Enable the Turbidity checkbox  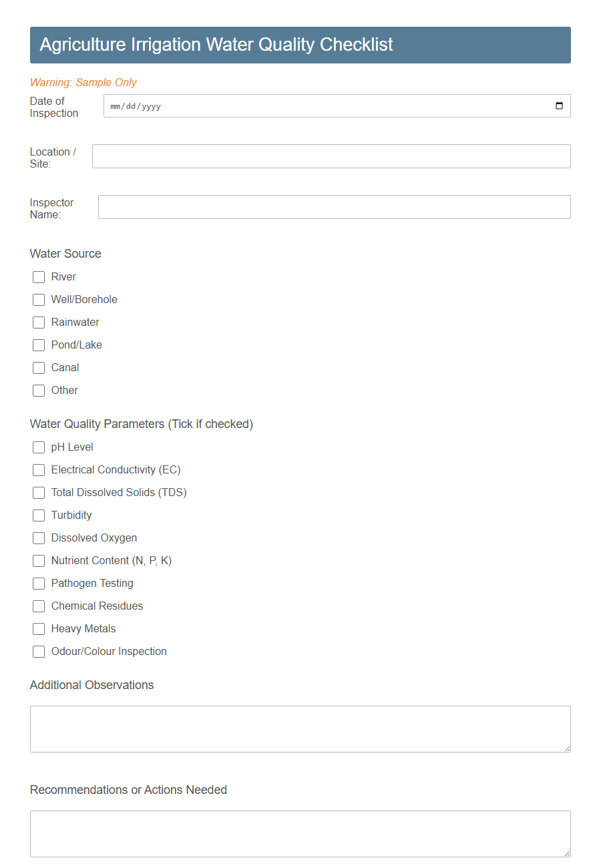coord(38,515)
